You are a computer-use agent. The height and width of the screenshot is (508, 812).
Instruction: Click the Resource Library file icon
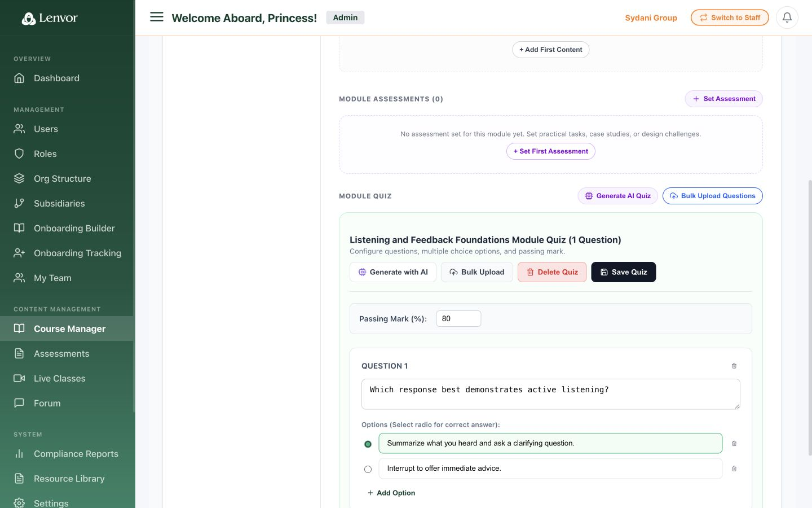click(19, 479)
